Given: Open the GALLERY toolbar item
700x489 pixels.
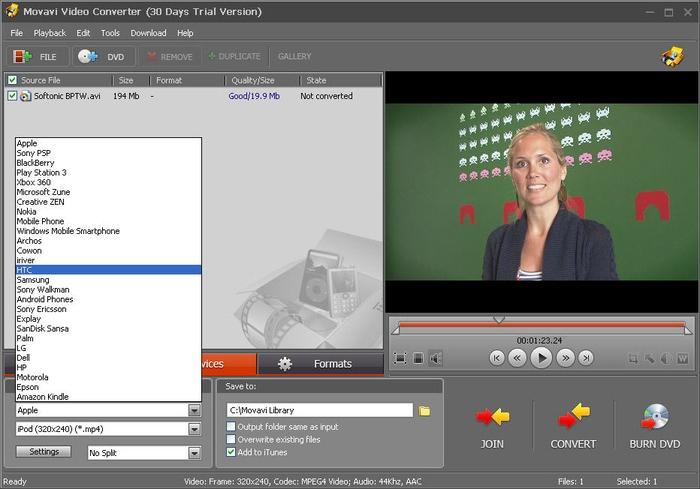Looking at the screenshot, I should pos(294,56).
